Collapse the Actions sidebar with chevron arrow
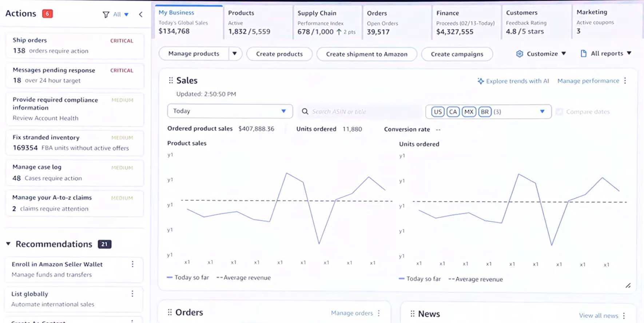The image size is (644, 323). click(141, 15)
